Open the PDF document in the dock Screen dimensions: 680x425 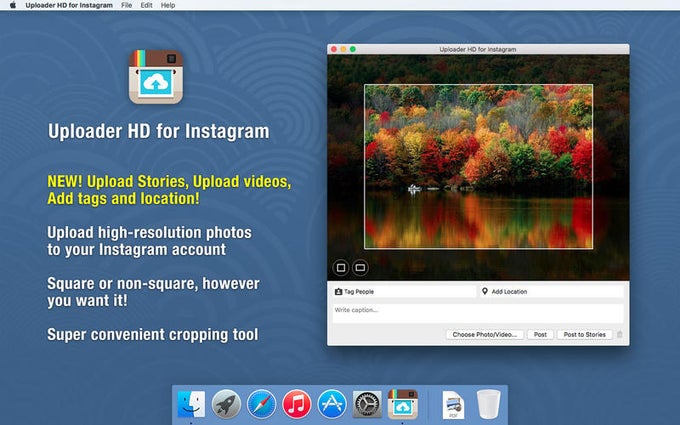(x=453, y=405)
